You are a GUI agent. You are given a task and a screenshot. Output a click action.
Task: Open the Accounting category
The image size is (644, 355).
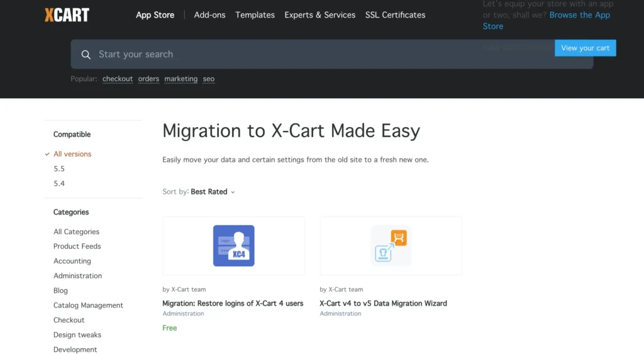pyautogui.click(x=72, y=261)
